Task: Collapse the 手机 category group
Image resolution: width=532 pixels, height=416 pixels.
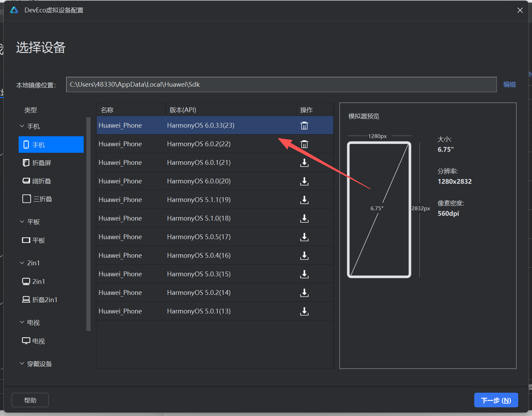Action: point(22,126)
